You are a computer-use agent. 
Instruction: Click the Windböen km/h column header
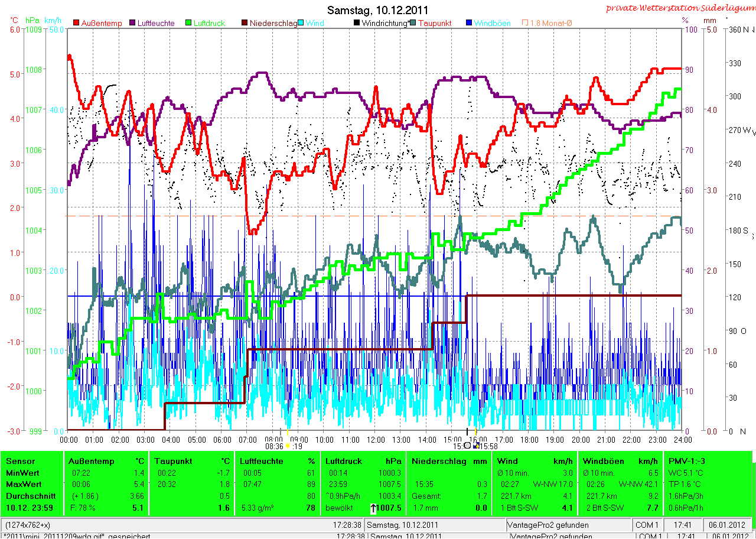(x=620, y=461)
